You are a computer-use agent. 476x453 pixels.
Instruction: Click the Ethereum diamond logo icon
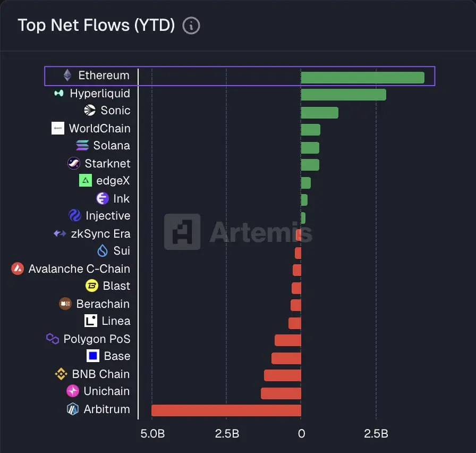(x=67, y=75)
